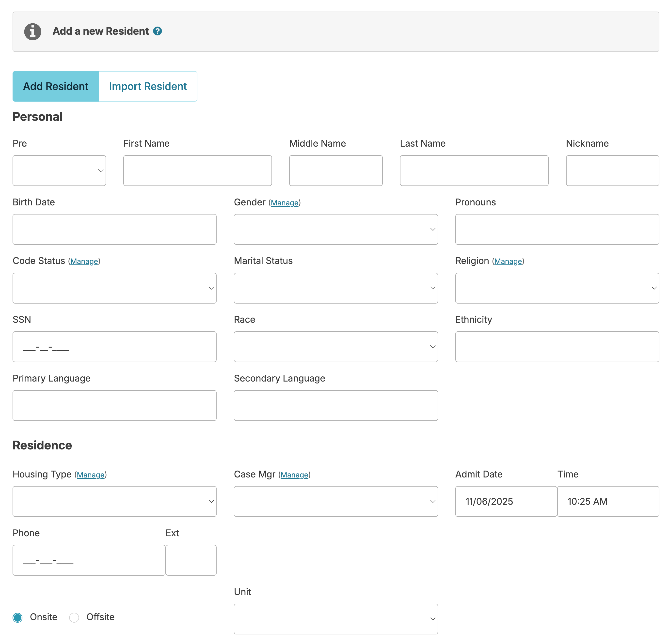The height and width of the screenshot is (644, 668).
Task: Open the Housing Type dropdown
Action: tap(114, 501)
